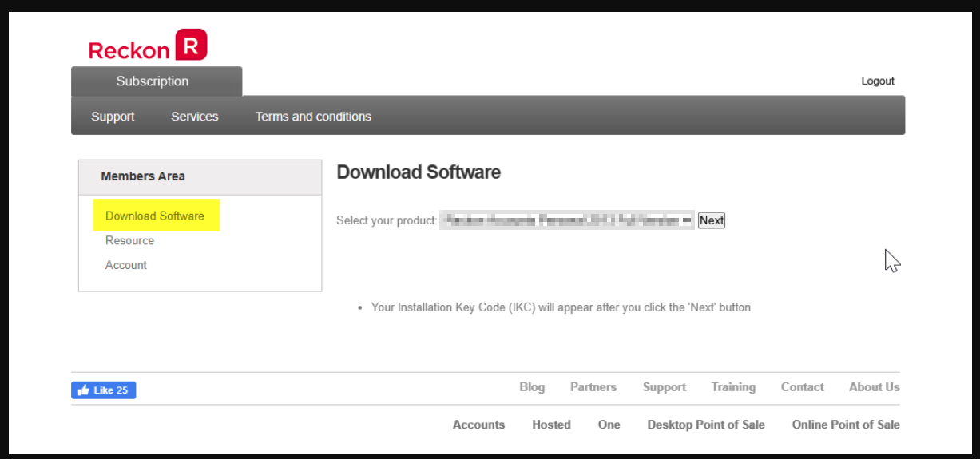Viewport: 980px width, 459px height.
Task: Expand the Select your product dropdown
Action: pyautogui.click(x=567, y=220)
